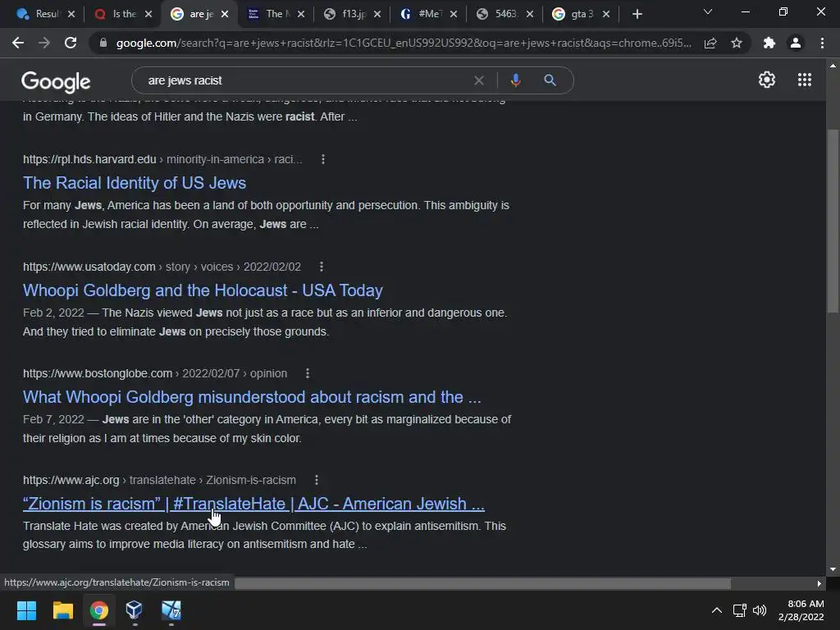Open the VirtualBox taskbar icon
The width and height of the screenshot is (840, 630).
(x=134, y=609)
